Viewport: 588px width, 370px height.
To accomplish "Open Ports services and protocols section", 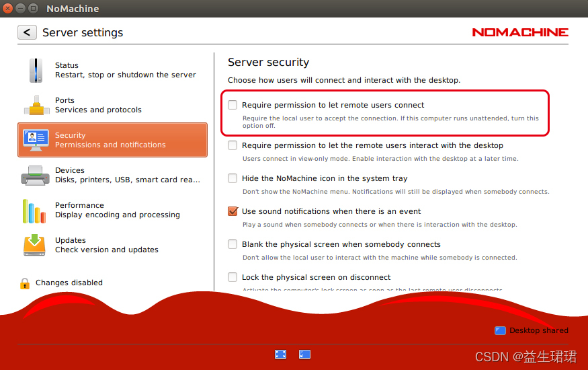I will [x=112, y=105].
